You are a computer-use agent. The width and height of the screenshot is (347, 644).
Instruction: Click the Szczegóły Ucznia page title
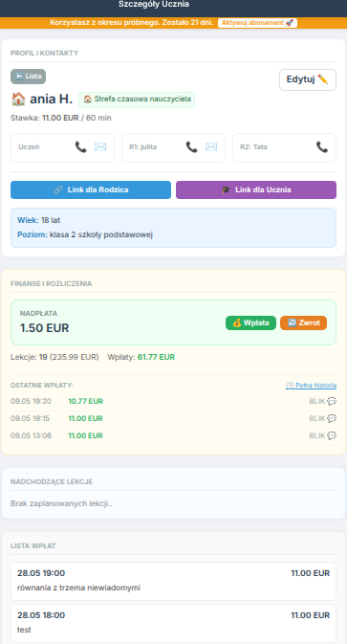tap(154, 5)
